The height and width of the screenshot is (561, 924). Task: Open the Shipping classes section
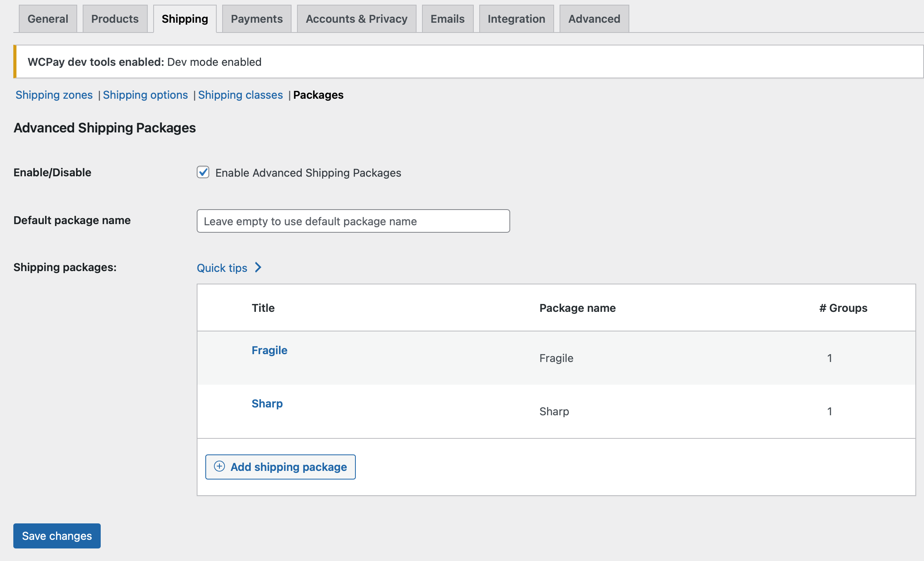[241, 95]
